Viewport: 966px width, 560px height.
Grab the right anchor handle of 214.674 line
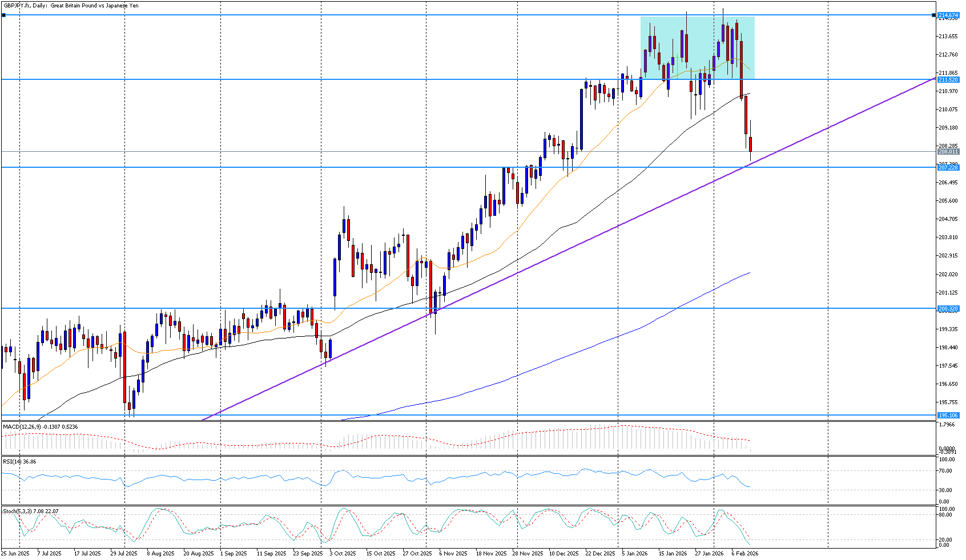click(934, 15)
